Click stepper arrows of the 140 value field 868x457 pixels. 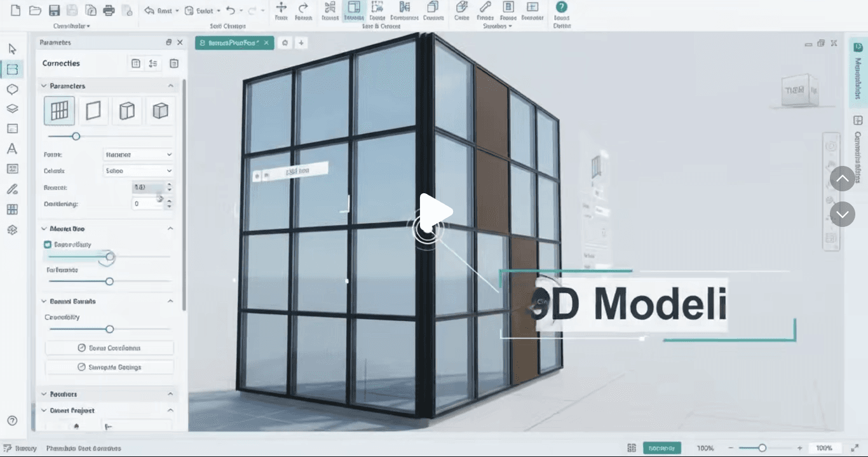pyautogui.click(x=169, y=188)
